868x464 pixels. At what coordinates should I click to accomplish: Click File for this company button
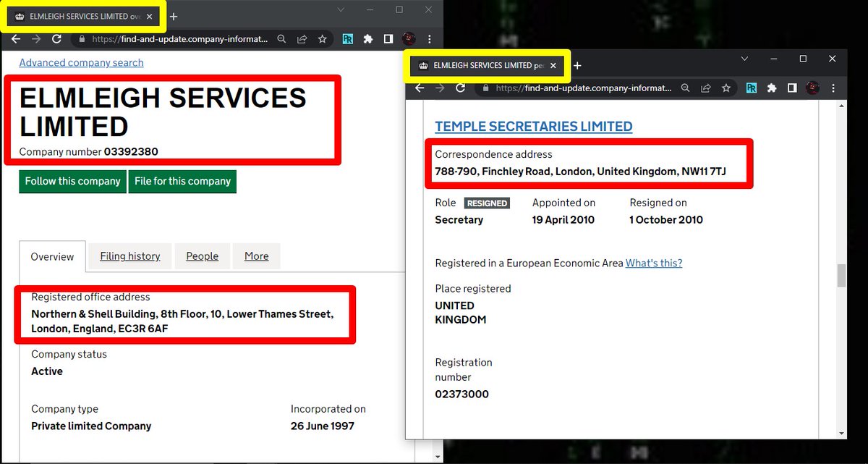(x=182, y=181)
